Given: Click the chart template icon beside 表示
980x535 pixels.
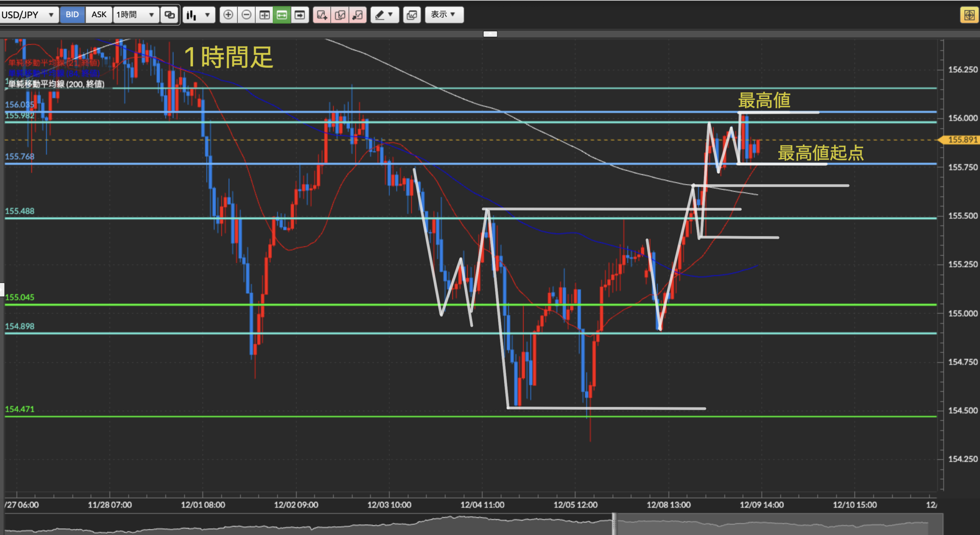Looking at the screenshot, I should 412,15.
